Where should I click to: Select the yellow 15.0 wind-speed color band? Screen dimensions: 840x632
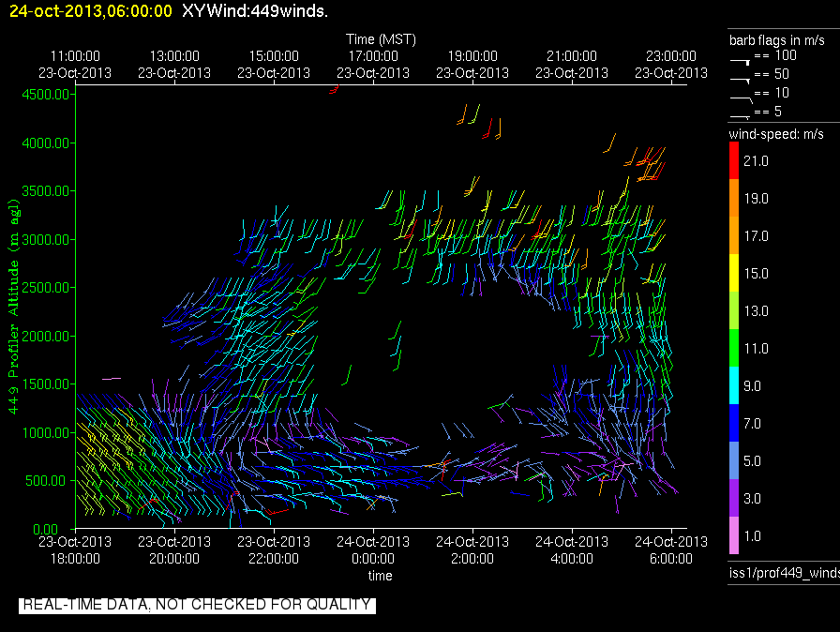point(734,273)
